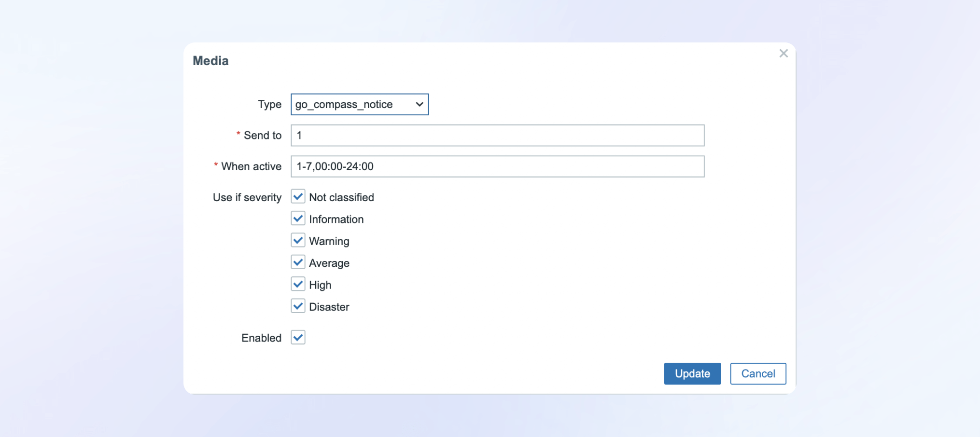The width and height of the screenshot is (980, 437).
Task: Open the Type dropdown showing go_compass_notice
Action: (x=359, y=105)
